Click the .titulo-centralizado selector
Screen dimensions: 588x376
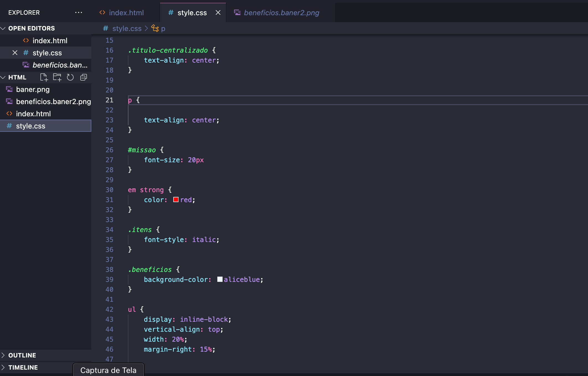coord(168,50)
